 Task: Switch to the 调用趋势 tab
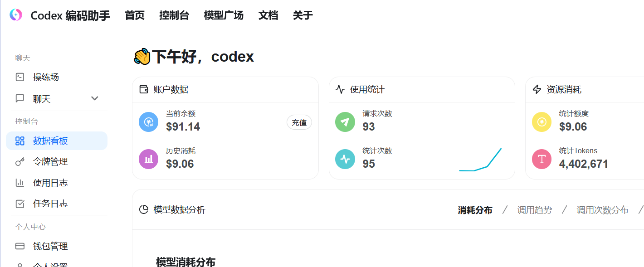click(x=535, y=210)
